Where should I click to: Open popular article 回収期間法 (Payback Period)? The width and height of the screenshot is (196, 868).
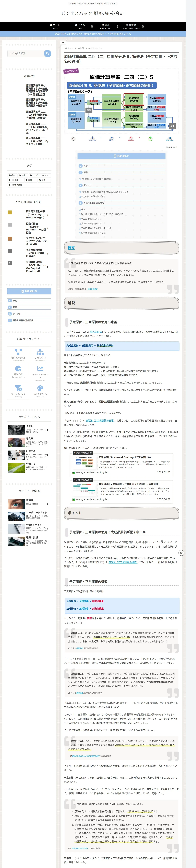click(x=29, y=228)
